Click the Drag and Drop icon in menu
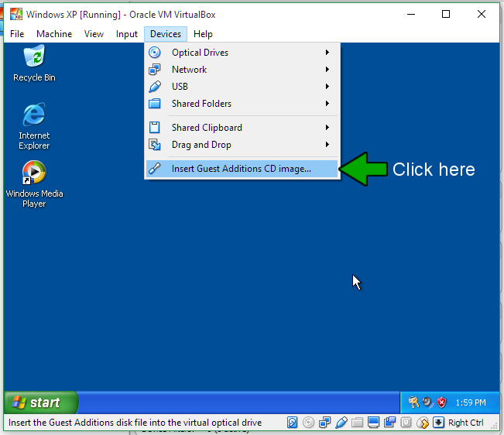This screenshot has width=504, height=435. point(155,145)
